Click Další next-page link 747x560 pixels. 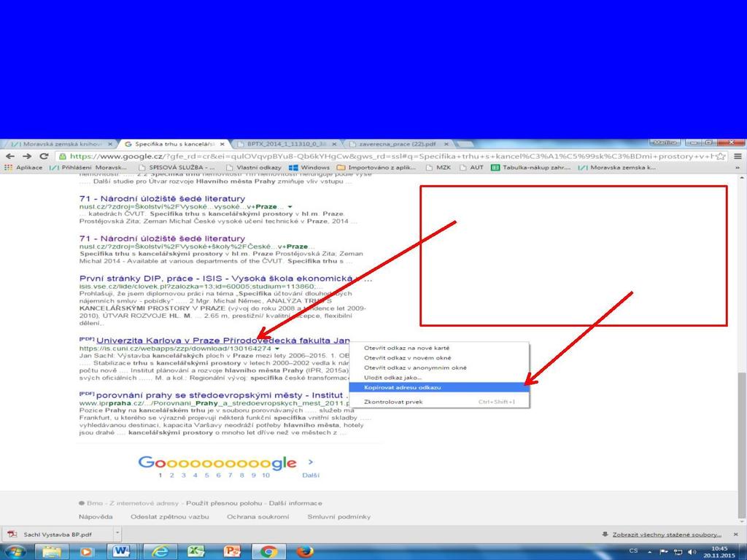(311, 475)
